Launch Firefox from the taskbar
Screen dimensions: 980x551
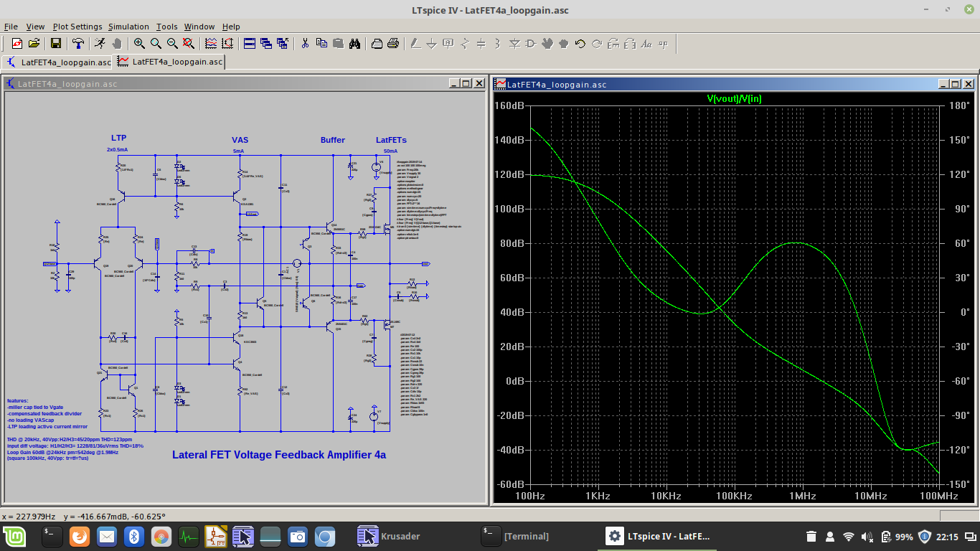click(x=80, y=536)
